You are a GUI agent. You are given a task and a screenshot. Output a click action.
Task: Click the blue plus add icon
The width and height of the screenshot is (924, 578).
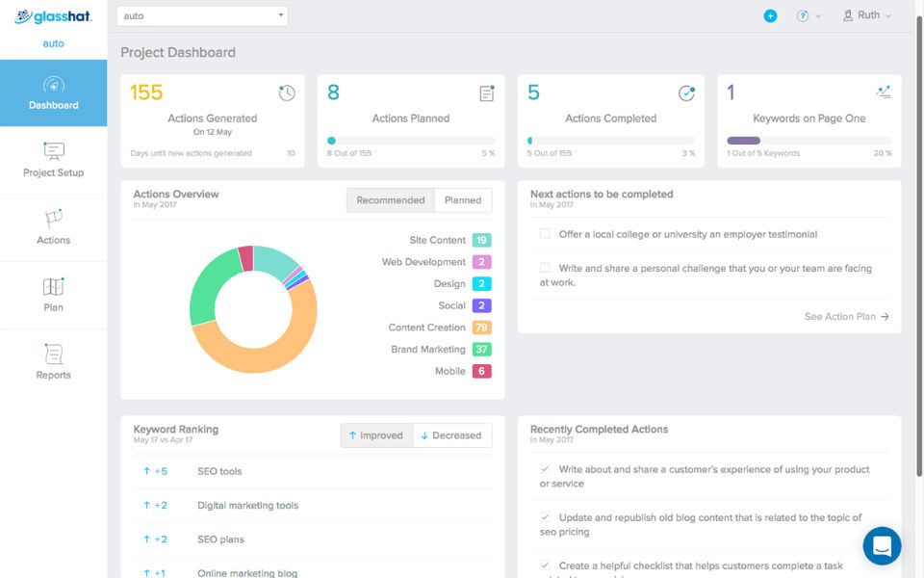[770, 15]
